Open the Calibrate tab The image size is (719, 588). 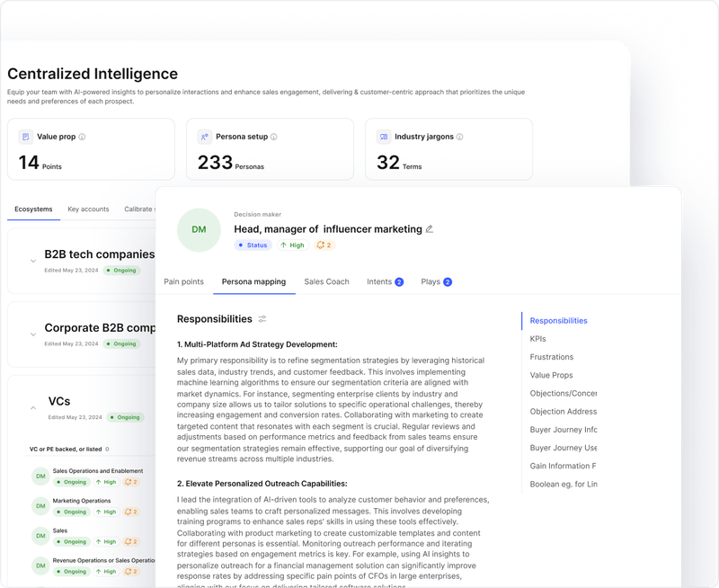pyautogui.click(x=139, y=209)
